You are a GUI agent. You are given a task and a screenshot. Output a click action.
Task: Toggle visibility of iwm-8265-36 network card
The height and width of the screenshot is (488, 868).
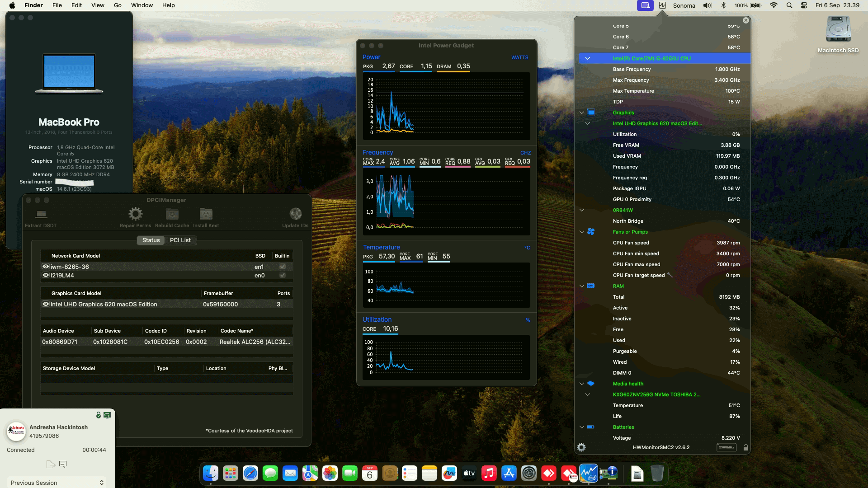[45, 267]
